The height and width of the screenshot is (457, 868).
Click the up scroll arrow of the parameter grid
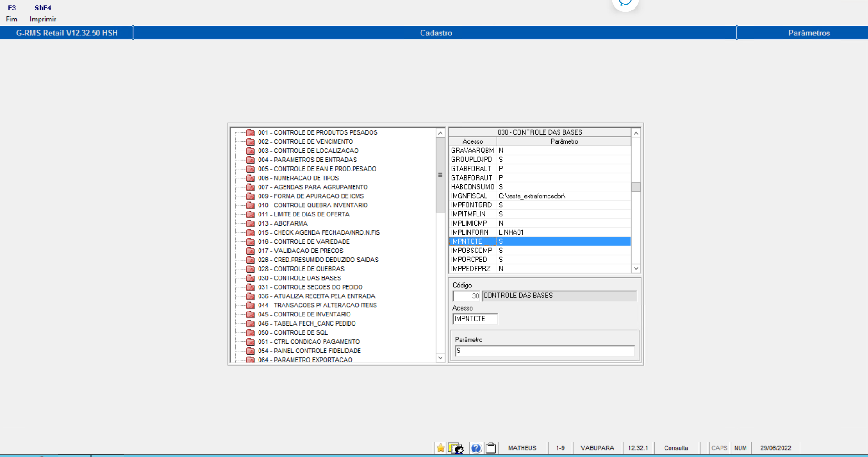(x=636, y=132)
